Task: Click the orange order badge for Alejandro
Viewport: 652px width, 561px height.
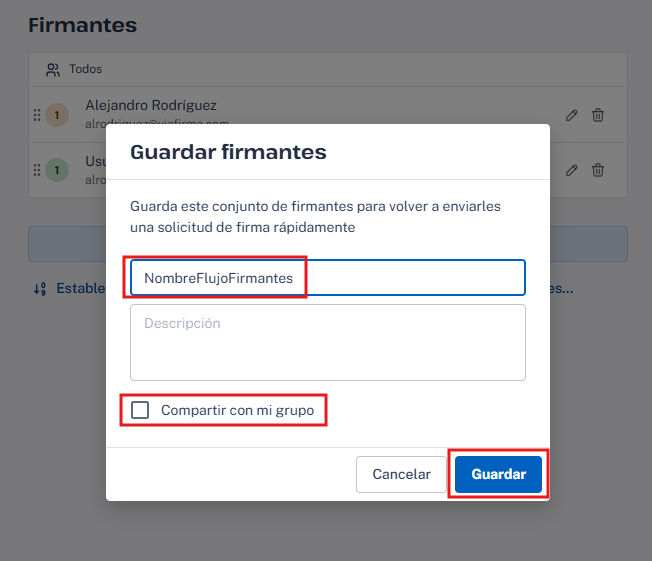Action: click(x=57, y=115)
